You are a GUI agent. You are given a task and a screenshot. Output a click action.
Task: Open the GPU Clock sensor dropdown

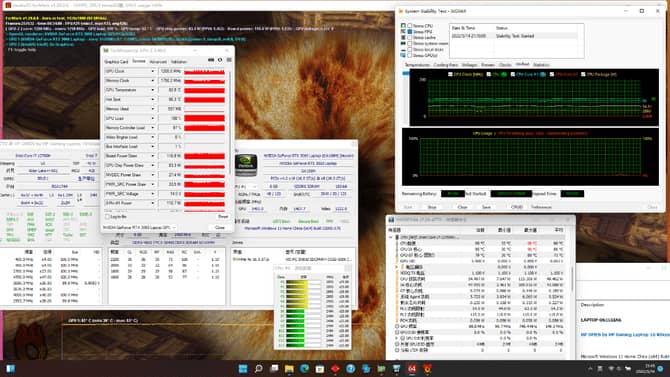(x=153, y=71)
